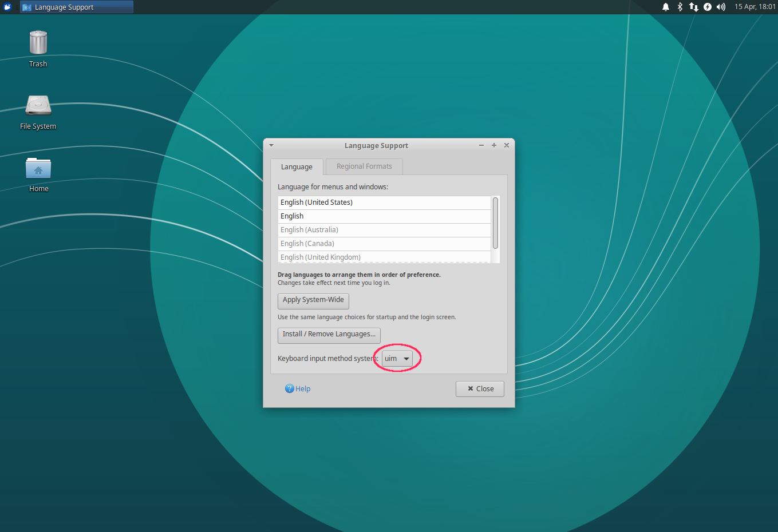The height and width of the screenshot is (532, 778).
Task: Minimize the Language Support window
Action: [481, 145]
